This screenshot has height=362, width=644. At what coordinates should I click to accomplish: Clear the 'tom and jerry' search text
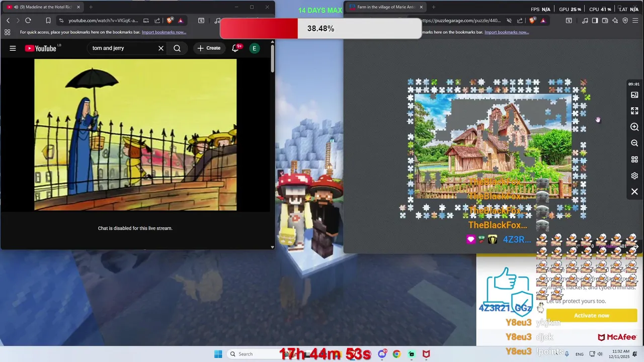click(x=161, y=48)
